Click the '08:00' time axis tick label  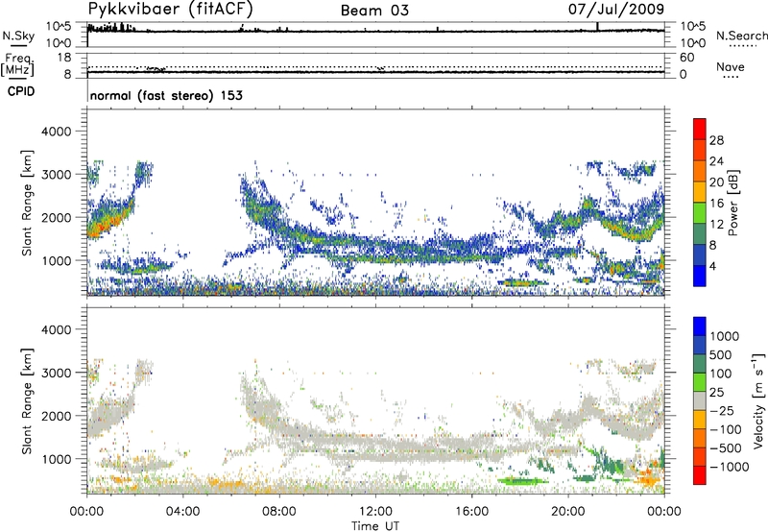click(x=279, y=512)
